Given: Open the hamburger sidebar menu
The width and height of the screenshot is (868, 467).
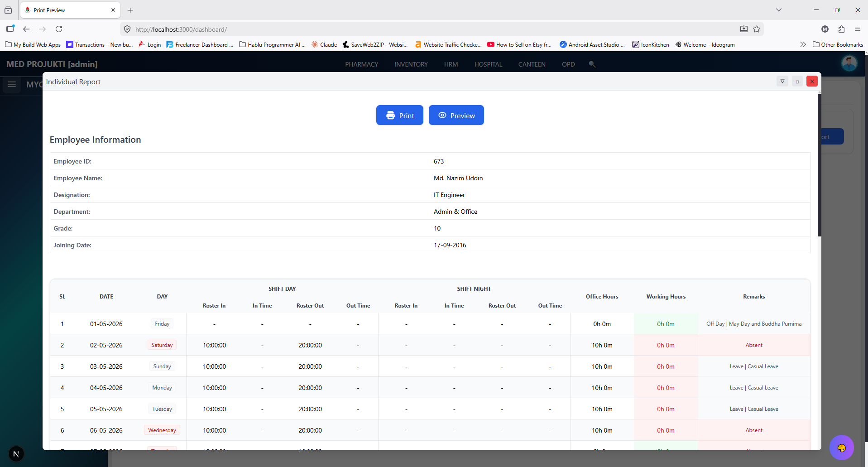Looking at the screenshot, I should (12, 84).
